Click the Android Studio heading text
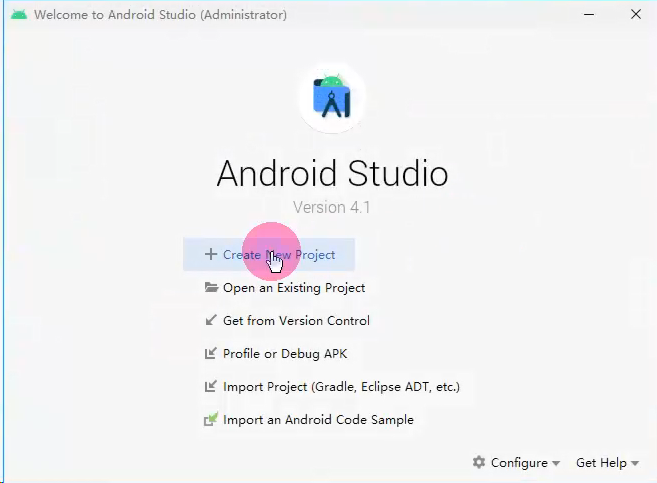Viewport: 657px width, 483px height. click(x=332, y=173)
